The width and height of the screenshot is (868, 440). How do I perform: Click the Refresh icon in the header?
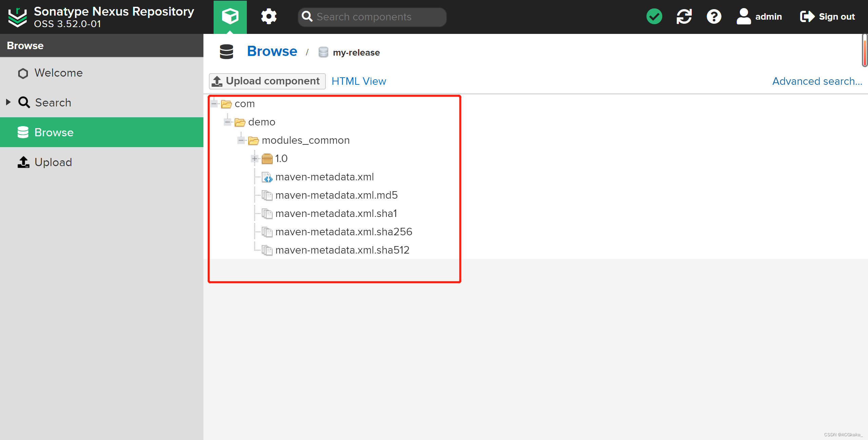(684, 16)
